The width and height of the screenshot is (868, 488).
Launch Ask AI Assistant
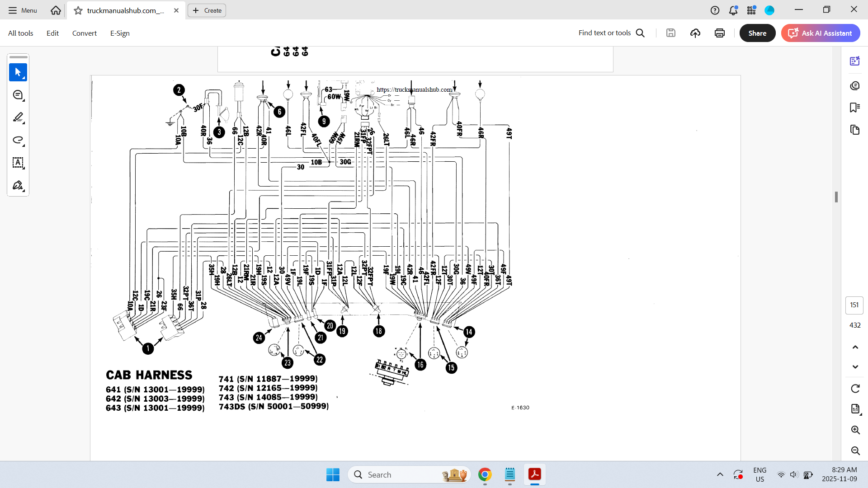point(821,33)
